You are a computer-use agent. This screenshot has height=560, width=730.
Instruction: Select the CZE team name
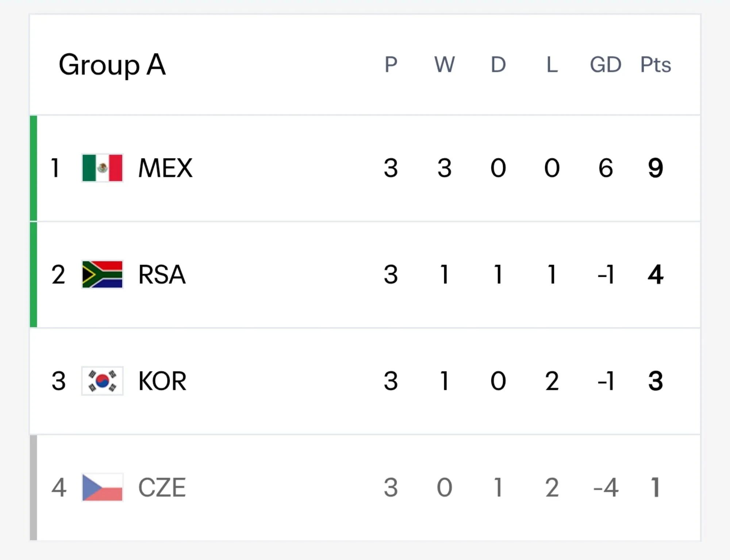[x=162, y=487]
